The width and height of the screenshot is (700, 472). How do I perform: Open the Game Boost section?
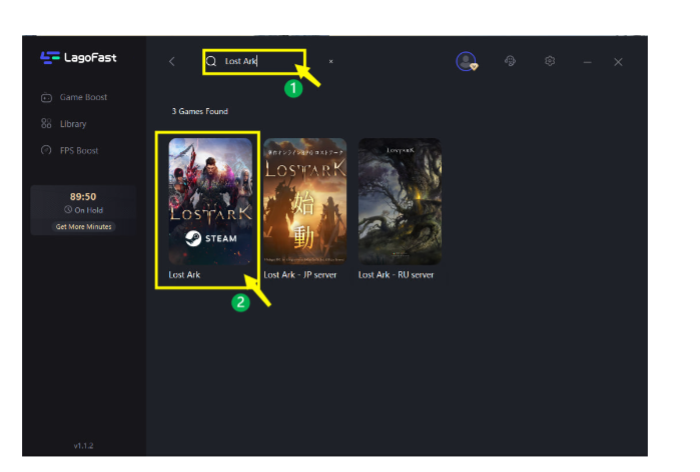coord(74,97)
